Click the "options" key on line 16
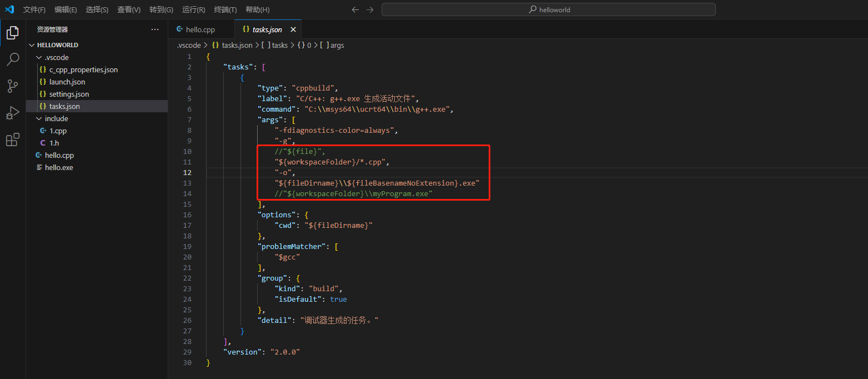This screenshot has height=379, width=868. coord(277,215)
